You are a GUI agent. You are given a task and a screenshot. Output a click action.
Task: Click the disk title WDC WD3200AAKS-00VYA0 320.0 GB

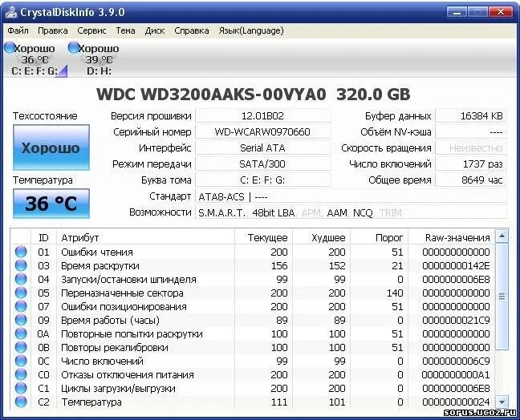[254, 94]
